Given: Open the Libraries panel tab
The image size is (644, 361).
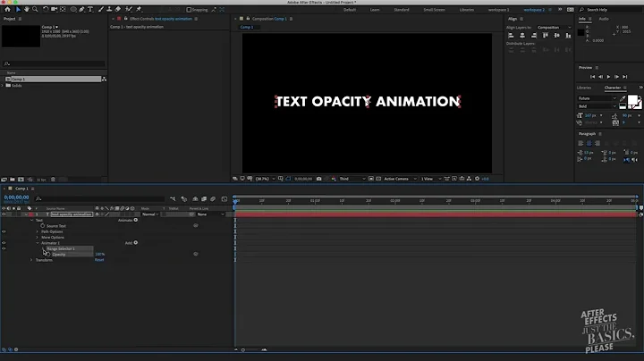Looking at the screenshot, I should tap(583, 88).
